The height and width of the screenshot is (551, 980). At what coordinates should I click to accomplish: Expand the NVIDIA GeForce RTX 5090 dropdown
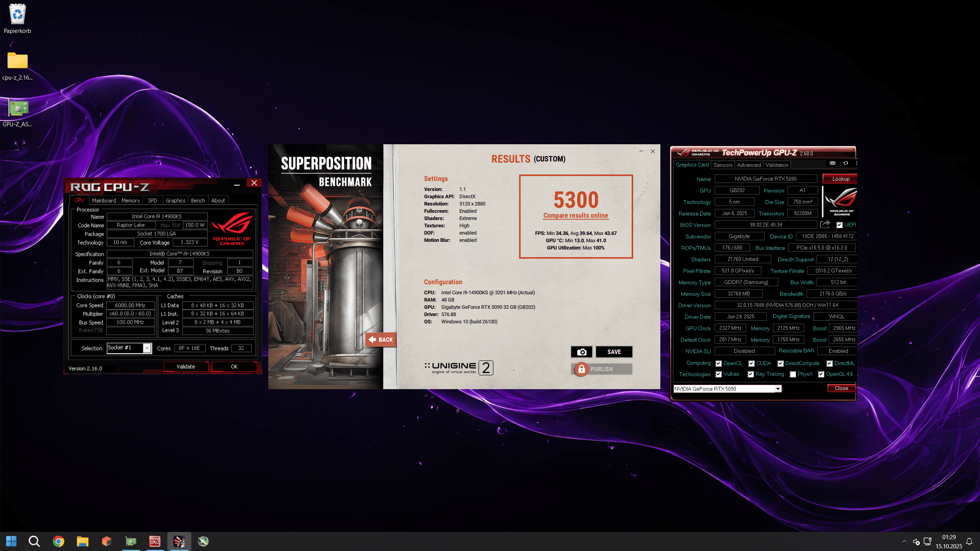tap(778, 389)
